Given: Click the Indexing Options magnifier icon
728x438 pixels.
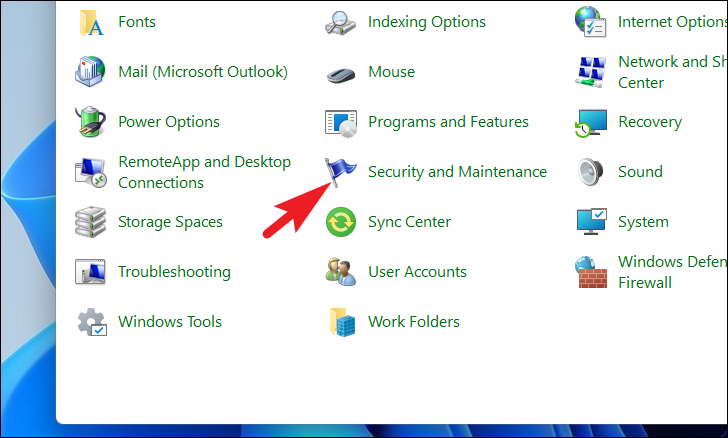Looking at the screenshot, I should click(340, 22).
